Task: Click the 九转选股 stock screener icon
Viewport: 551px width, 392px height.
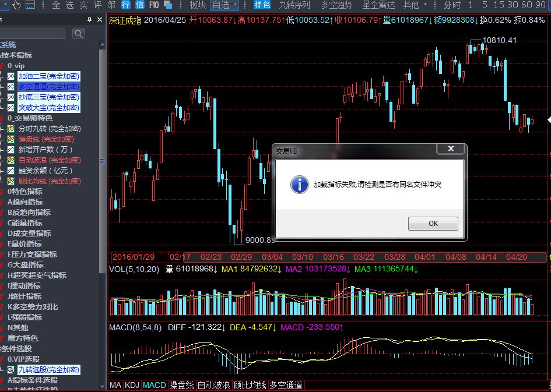Action: [x=10, y=370]
